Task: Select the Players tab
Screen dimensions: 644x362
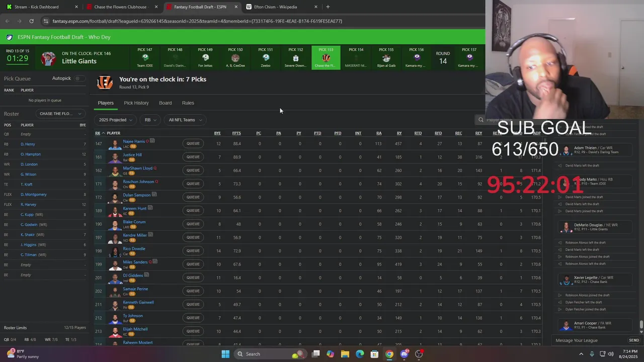Action: click(x=106, y=103)
